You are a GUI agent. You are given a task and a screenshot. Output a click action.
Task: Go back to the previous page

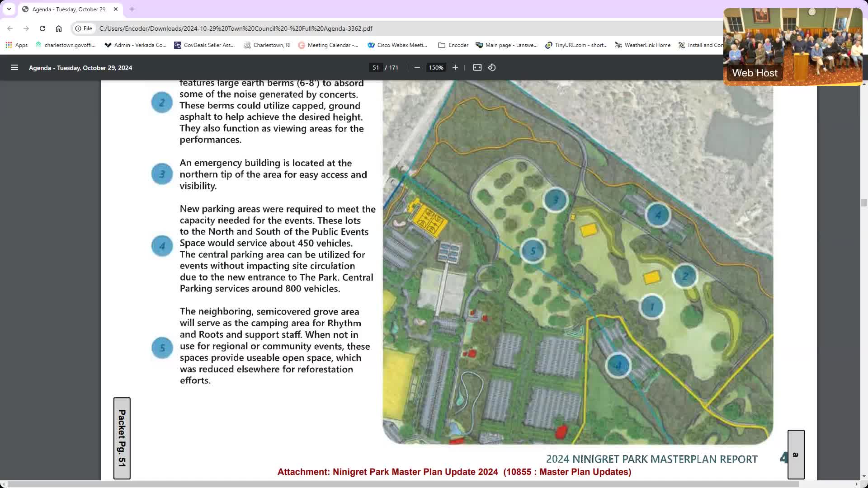[10, 28]
